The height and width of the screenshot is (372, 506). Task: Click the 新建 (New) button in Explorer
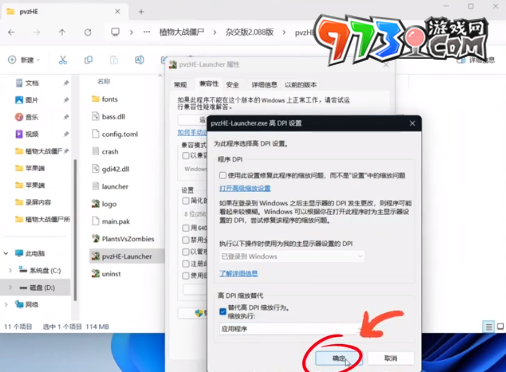[24, 60]
